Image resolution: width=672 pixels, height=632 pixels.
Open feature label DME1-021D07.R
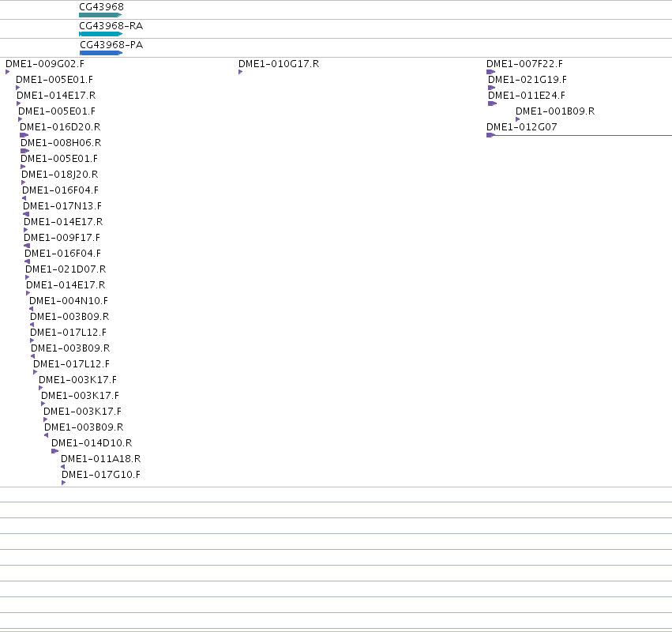click(x=66, y=269)
